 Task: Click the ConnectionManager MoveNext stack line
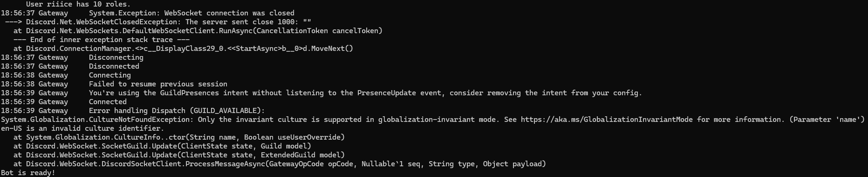click(x=183, y=49)
